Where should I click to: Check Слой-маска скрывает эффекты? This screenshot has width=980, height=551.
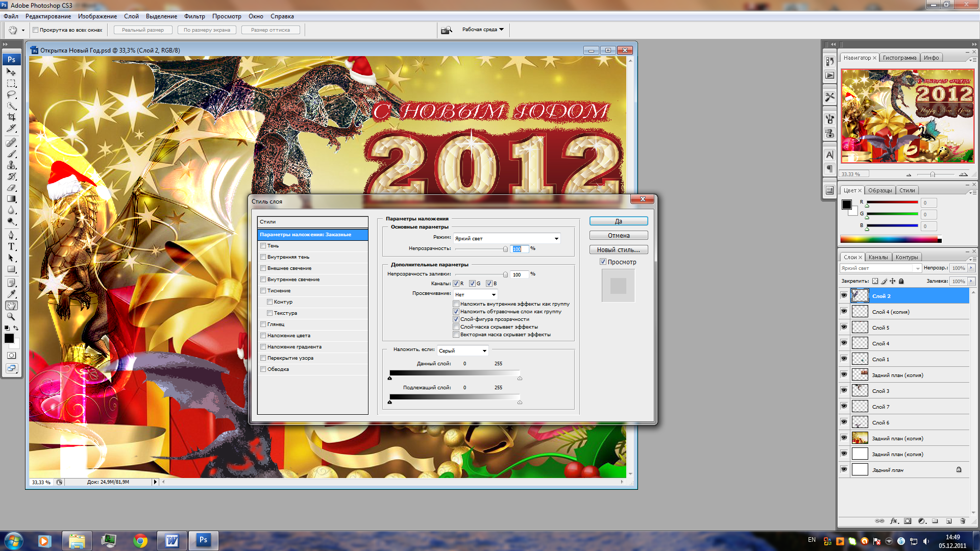[x=456, y=327]
